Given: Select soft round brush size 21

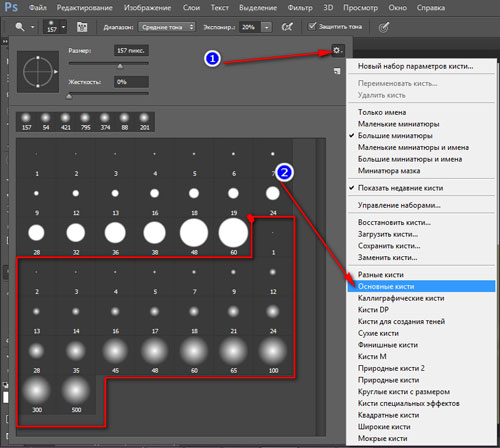Looking at the screenshot, I should [x=233, y=318].
